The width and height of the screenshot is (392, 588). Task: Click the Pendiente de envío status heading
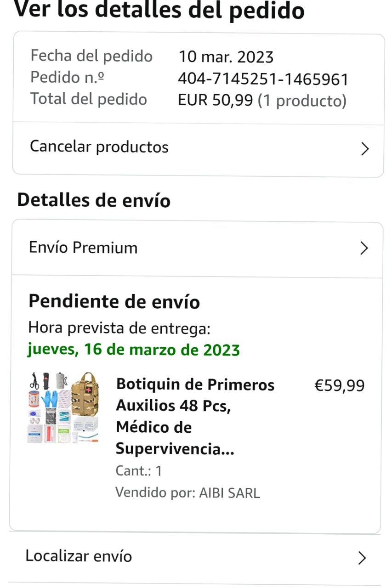pyautogui.click(x=114, y=302)
